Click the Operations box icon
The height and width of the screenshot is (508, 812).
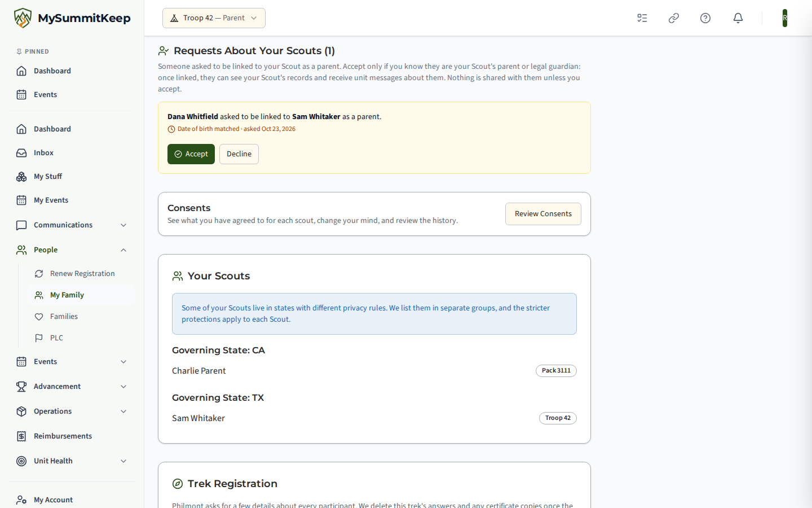click(x=21, y=411)
